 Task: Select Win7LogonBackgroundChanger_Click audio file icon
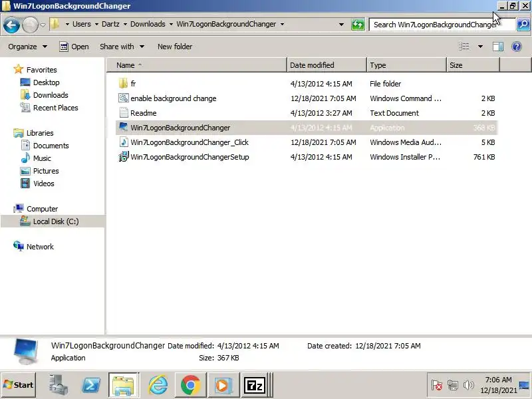coord(124,142)
